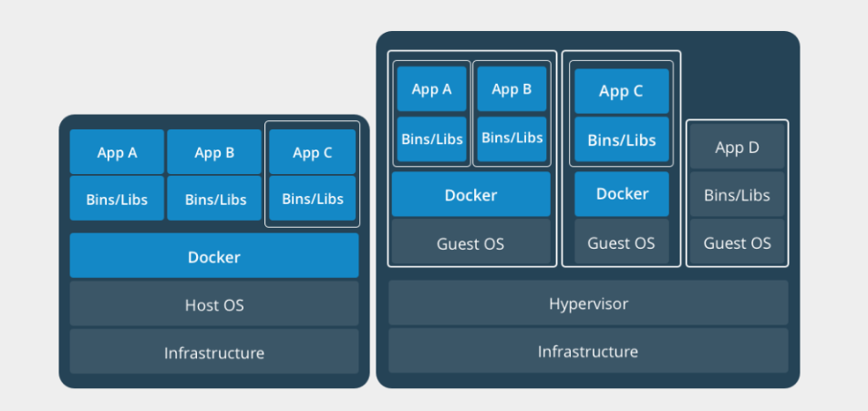Click App A in the Hypervisor diagram
The image size is (868, 411).
point(432,88)
